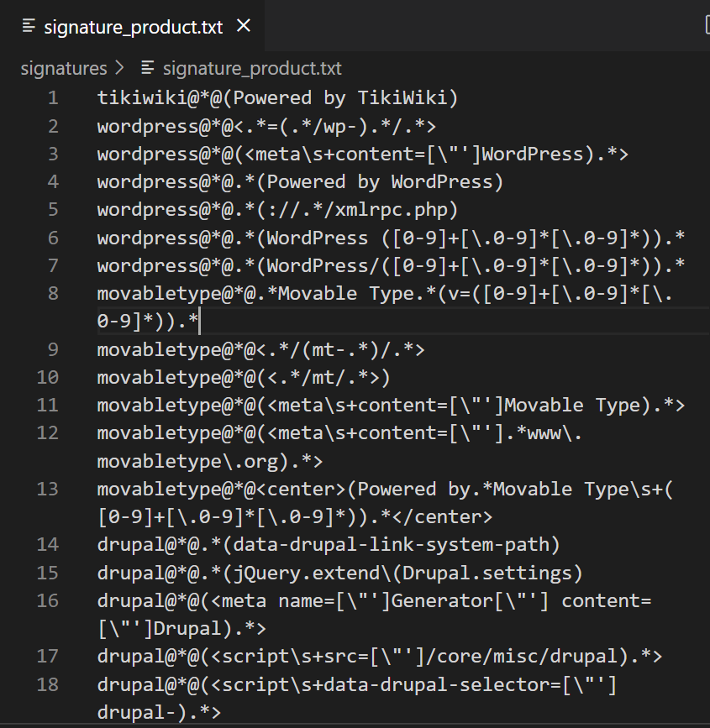This screenshot has width=710, height=728.
Task: Click the Powered by WordPress line
Action: (x=300, y=182)
